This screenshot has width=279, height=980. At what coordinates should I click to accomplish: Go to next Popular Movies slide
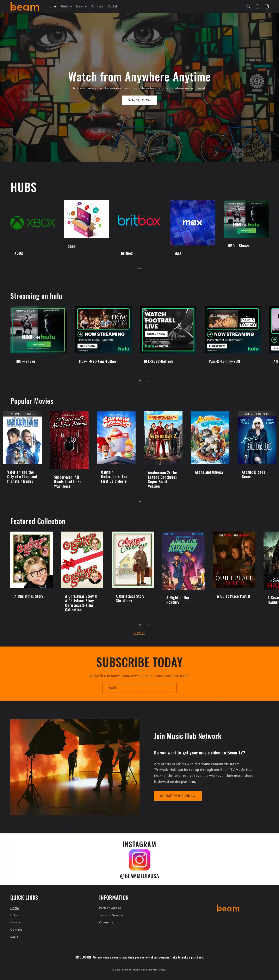coord(149,502)
